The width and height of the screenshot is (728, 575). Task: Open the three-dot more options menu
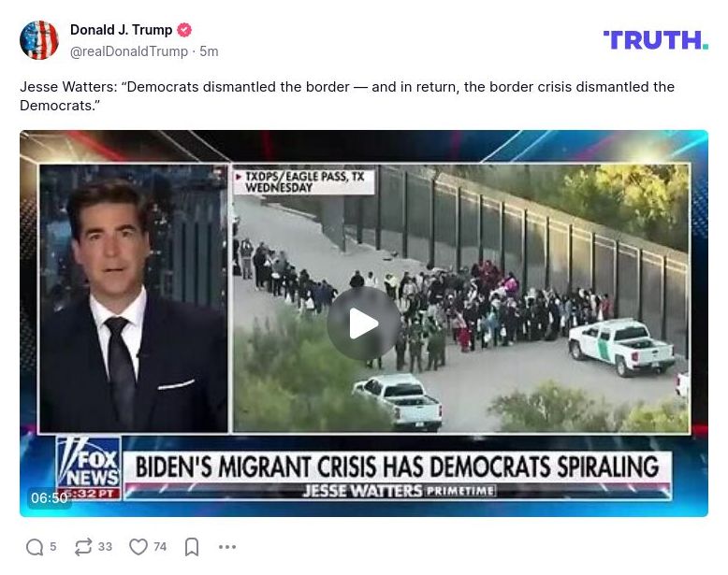(x=227, y=547)
